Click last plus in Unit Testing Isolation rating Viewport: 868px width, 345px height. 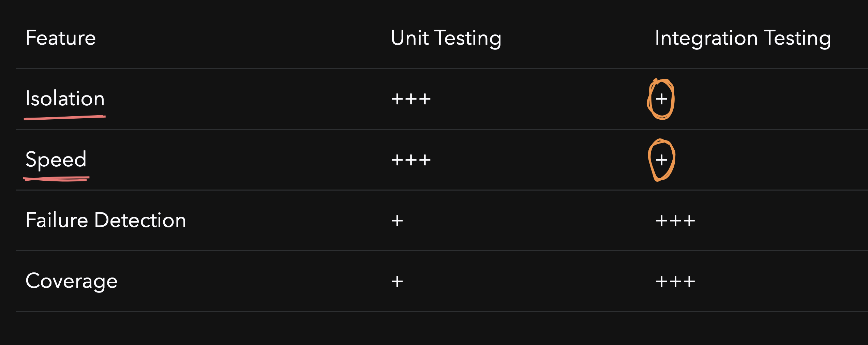coord(425,99)
